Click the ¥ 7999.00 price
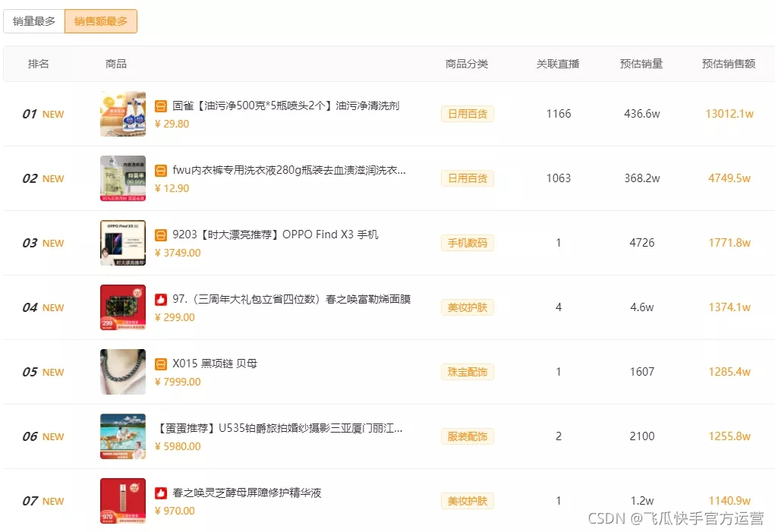Viewport: 775px width, 532px height. [x=178, y=382]
